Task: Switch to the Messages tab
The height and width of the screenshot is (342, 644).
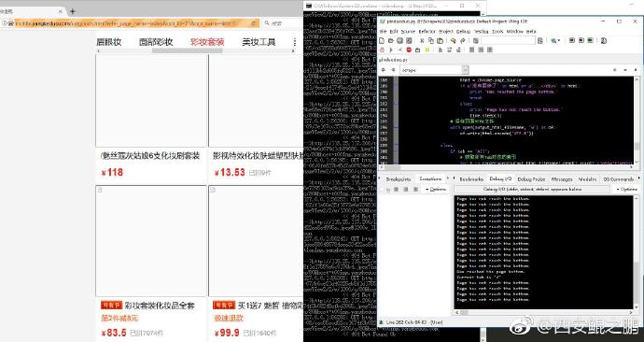Action: coord(562,179)
